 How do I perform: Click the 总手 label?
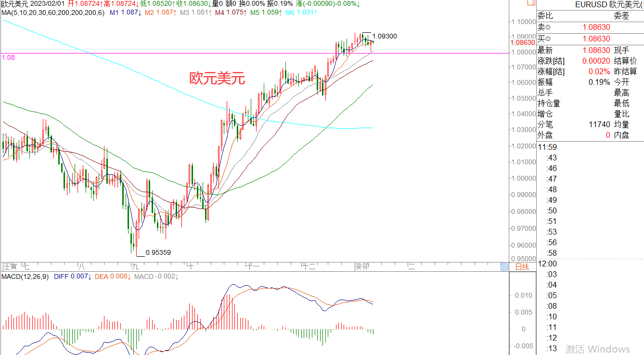[545, 92]
